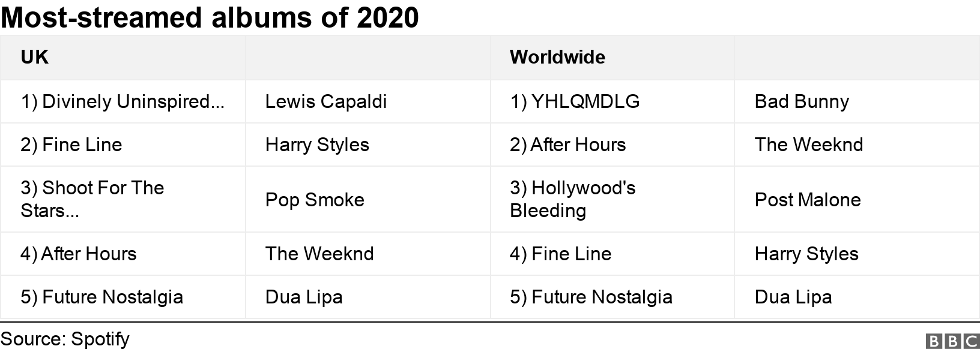This screenshot has height=355, width=980.
Task: Click the chart title 'Most-streamed albums of 2020'
Action: click(x=210, y=17)
